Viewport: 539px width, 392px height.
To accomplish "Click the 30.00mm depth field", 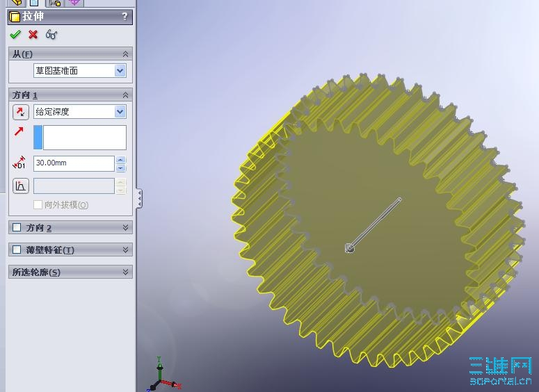I will pos(74,163).
